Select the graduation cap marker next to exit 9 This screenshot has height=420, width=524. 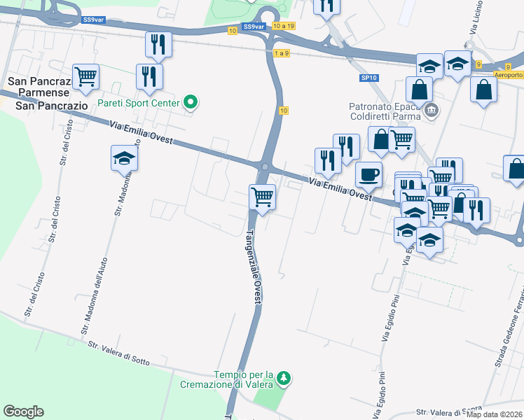point(458,66)
